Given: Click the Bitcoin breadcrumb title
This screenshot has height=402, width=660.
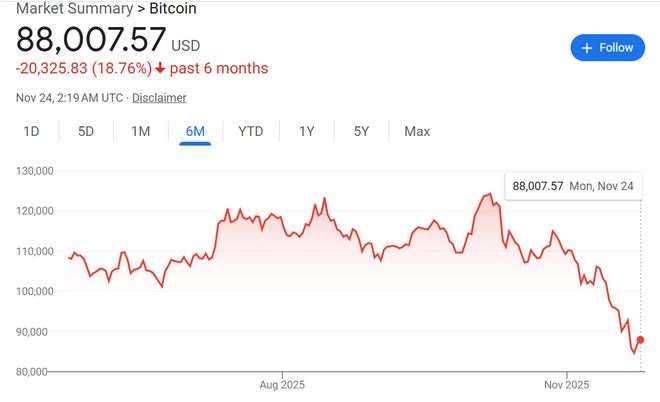Looking at the screenshot, I should click(173, 9).
